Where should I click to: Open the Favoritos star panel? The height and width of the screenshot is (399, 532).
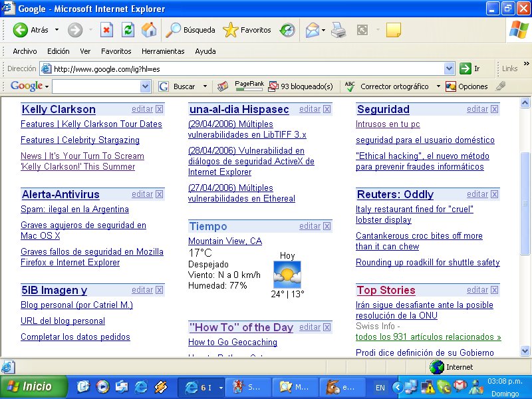pyautogui.click(x=247, y=30)
